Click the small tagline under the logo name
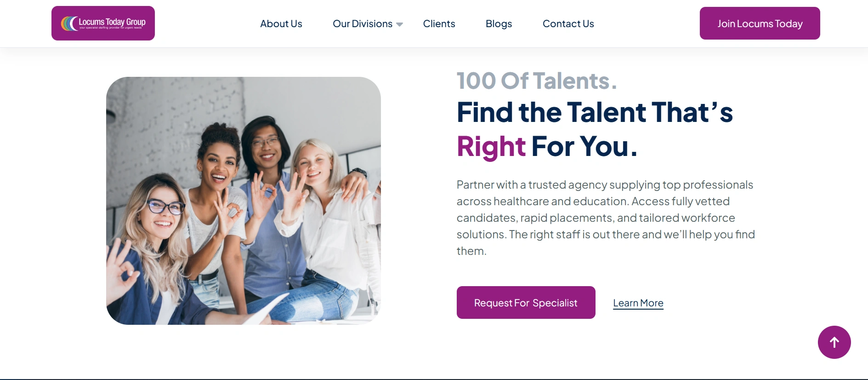Viewport: 868px width, 380px height. 110,28
